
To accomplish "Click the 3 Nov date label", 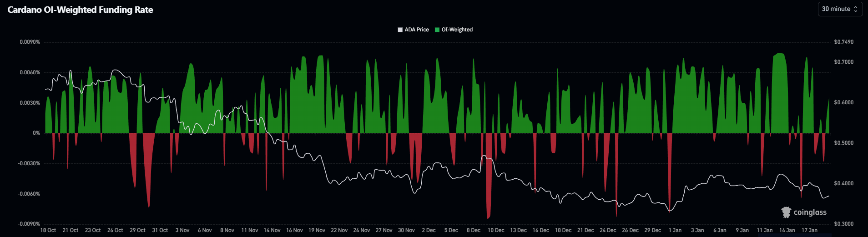I will [x=182, y=230].
